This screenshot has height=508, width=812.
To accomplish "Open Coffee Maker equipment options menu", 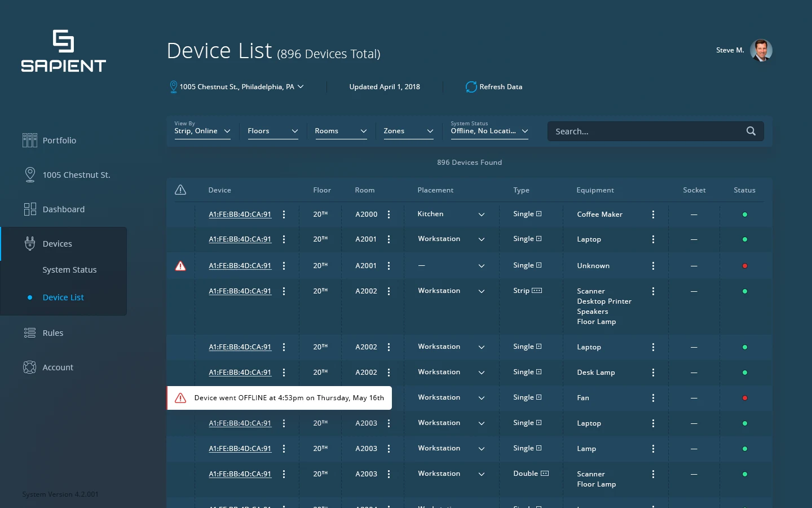I will click(x=653, y=214).
